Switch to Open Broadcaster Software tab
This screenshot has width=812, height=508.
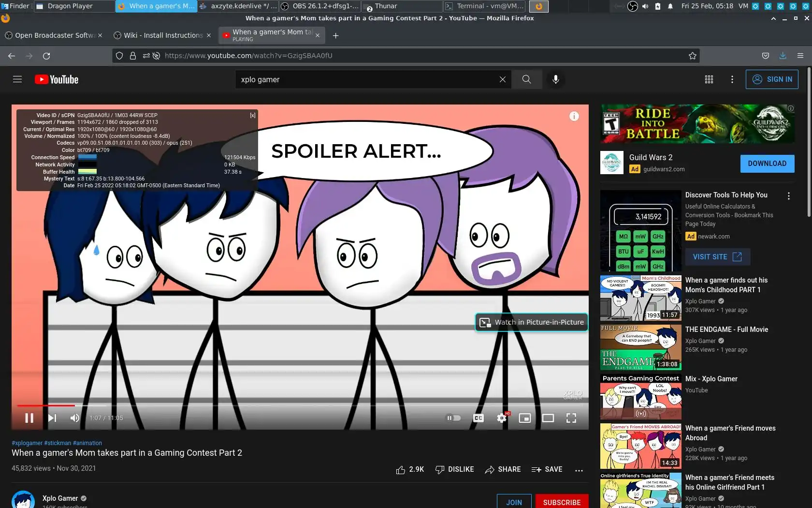coord(53,35)
